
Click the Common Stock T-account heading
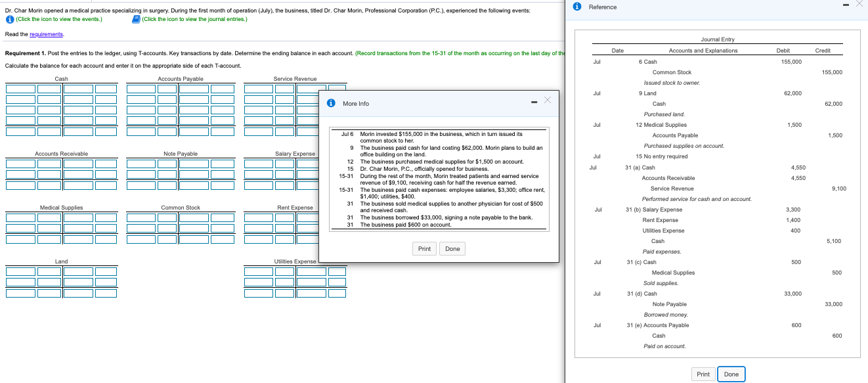(x=181, y=208)
